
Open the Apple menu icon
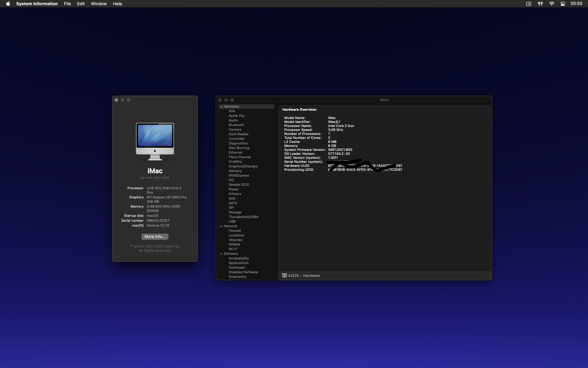8,4
